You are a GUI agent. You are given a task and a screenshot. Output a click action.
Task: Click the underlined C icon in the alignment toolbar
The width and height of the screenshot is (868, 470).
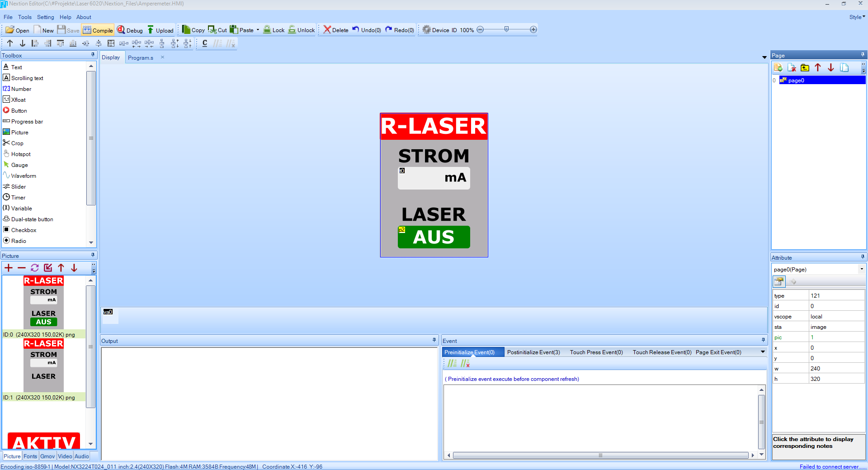pyautogui.click(x=205, y=43)
